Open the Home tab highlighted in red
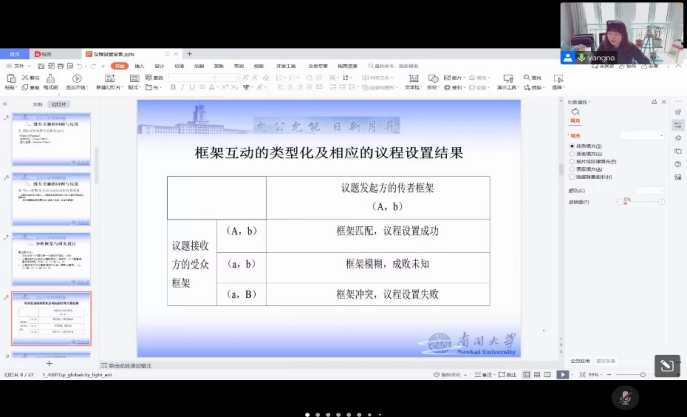687x417 pixels. [119, 65]
